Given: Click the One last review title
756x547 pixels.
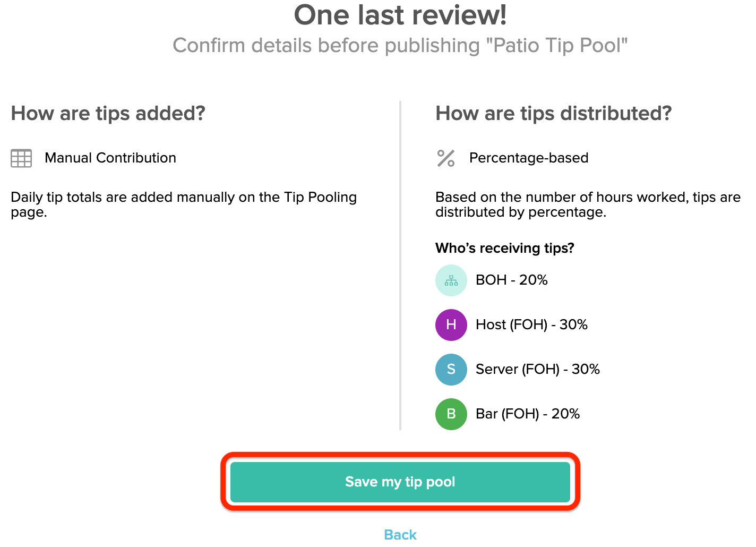Looking at the screenshot, I should pos(400,15).
